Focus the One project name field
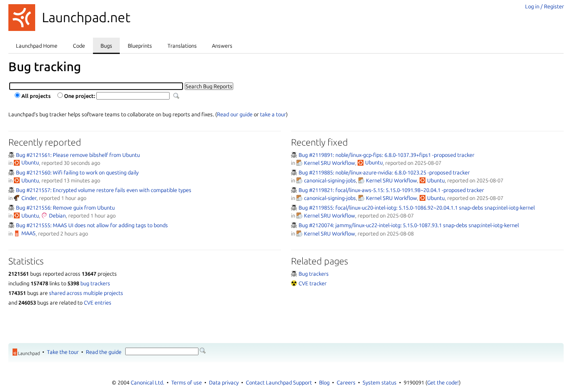The height and width of the screenshot is (392, 572). 133,96
